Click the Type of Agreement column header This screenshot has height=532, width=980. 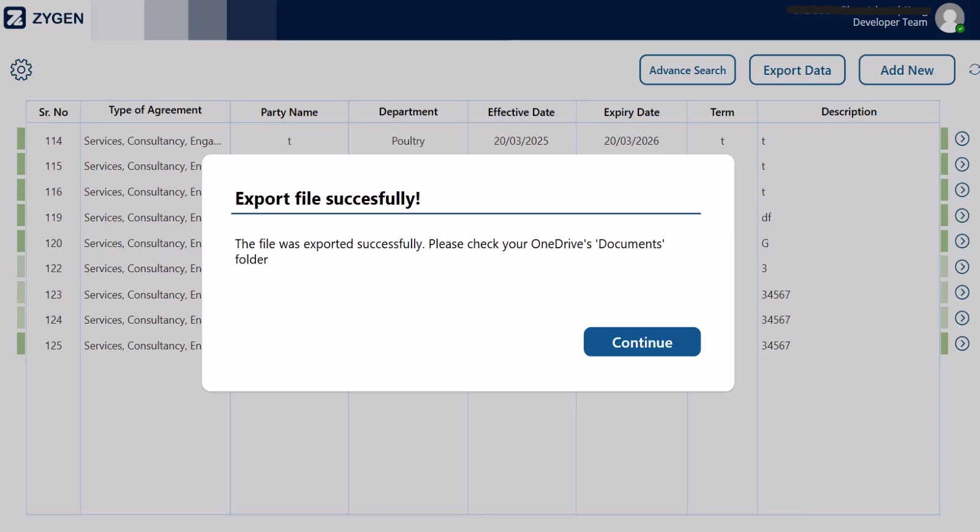click(155, 110)
